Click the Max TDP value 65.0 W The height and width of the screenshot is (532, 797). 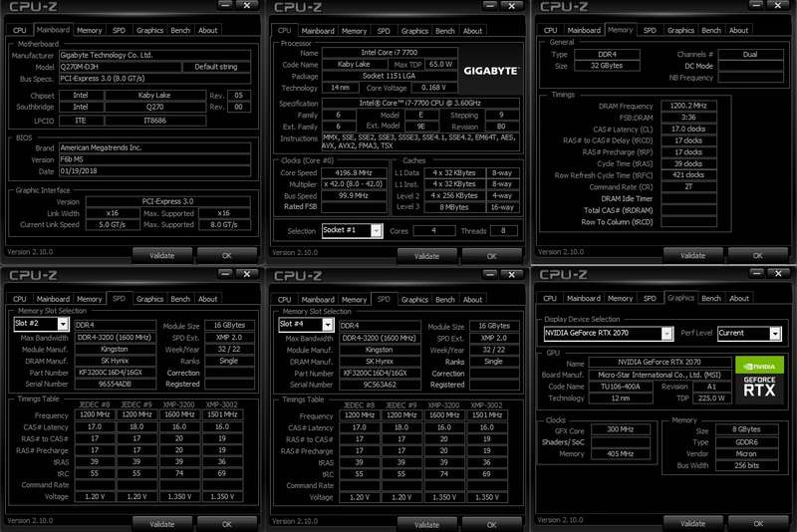point(440,64)
